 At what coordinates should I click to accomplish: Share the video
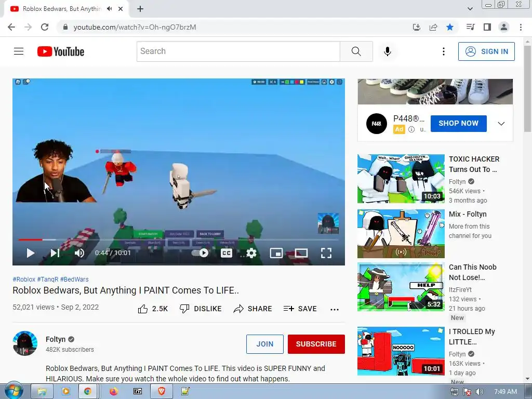point(253,309)
